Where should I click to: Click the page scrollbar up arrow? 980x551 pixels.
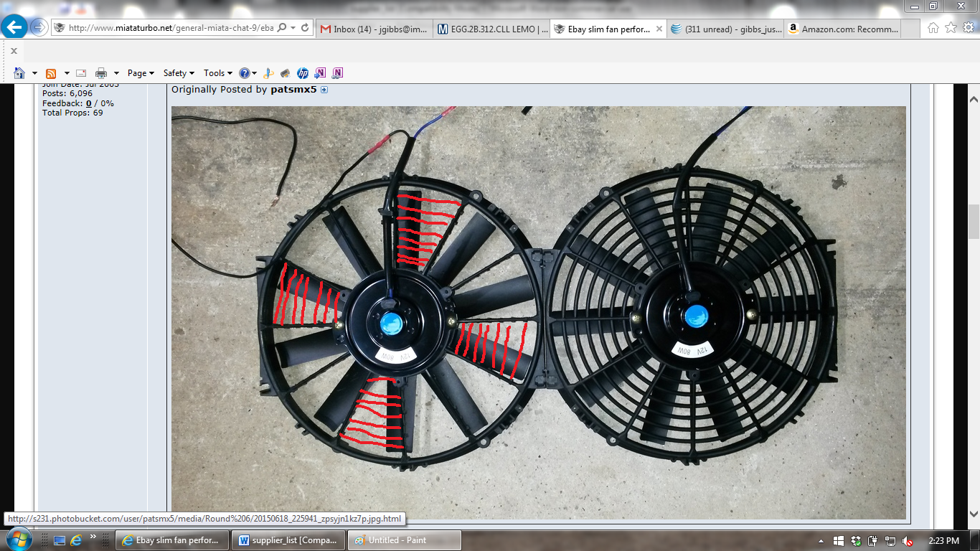point(974,99)
